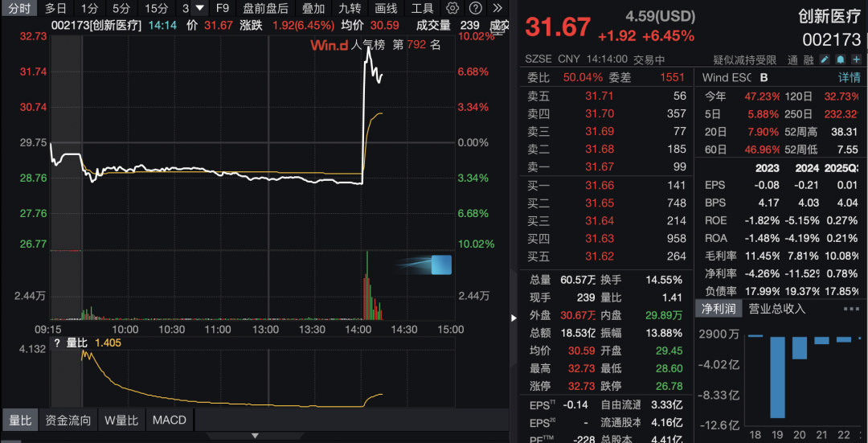Click the edit pencil icon beside 融
868x443 pixels.
(824, 59)
